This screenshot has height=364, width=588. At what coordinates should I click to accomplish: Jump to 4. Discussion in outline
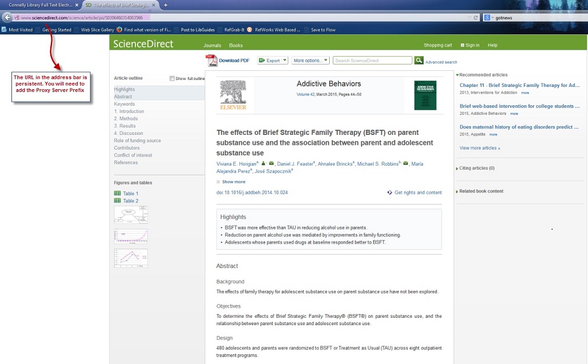pos(129,133)
